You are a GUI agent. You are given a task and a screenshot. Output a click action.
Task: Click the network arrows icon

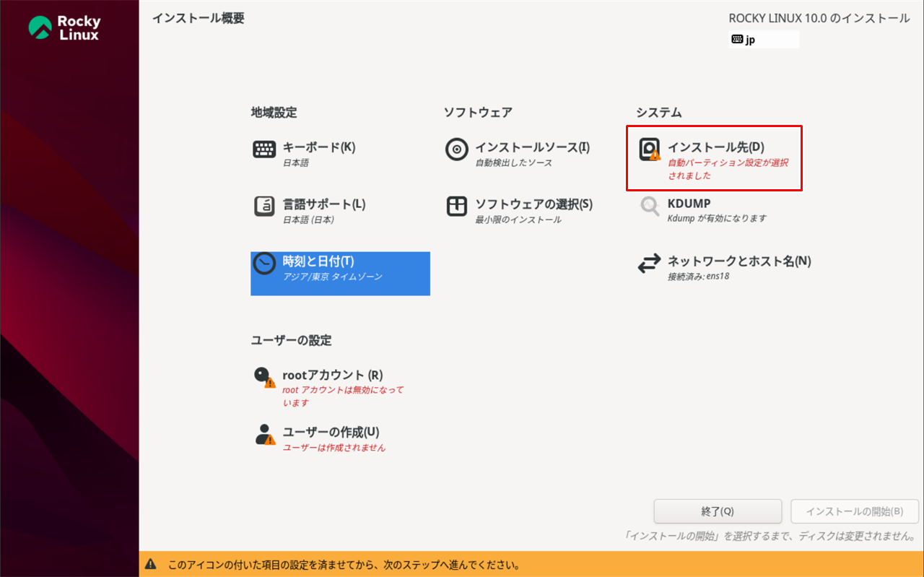(649, 264)
